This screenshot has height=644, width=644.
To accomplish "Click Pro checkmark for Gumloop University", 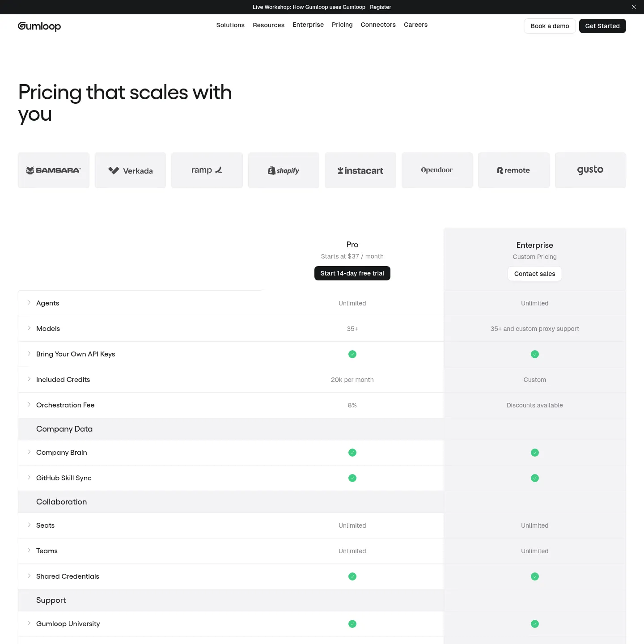I will [352, 624].
